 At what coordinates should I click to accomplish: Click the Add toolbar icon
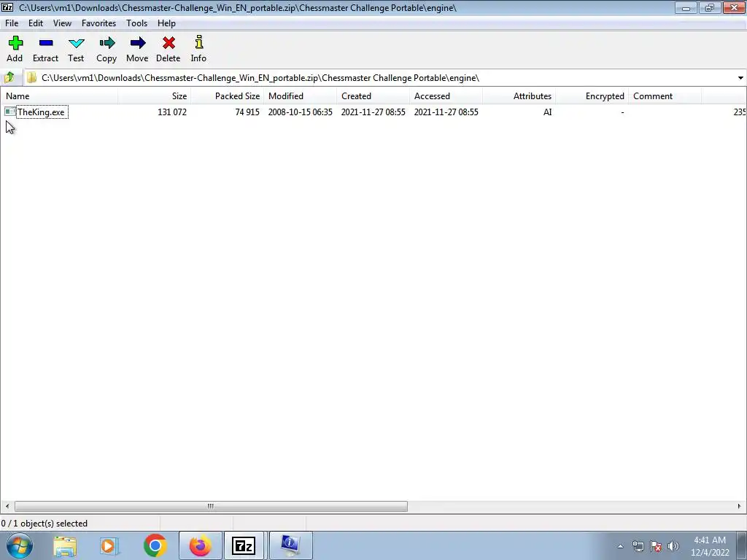pyautogui.click(x=15, y=49)
